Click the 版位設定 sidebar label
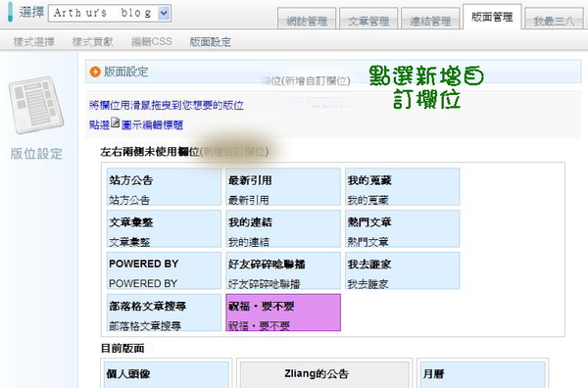Viewport: 588px width, 388px height. click(x=36, y=154)
